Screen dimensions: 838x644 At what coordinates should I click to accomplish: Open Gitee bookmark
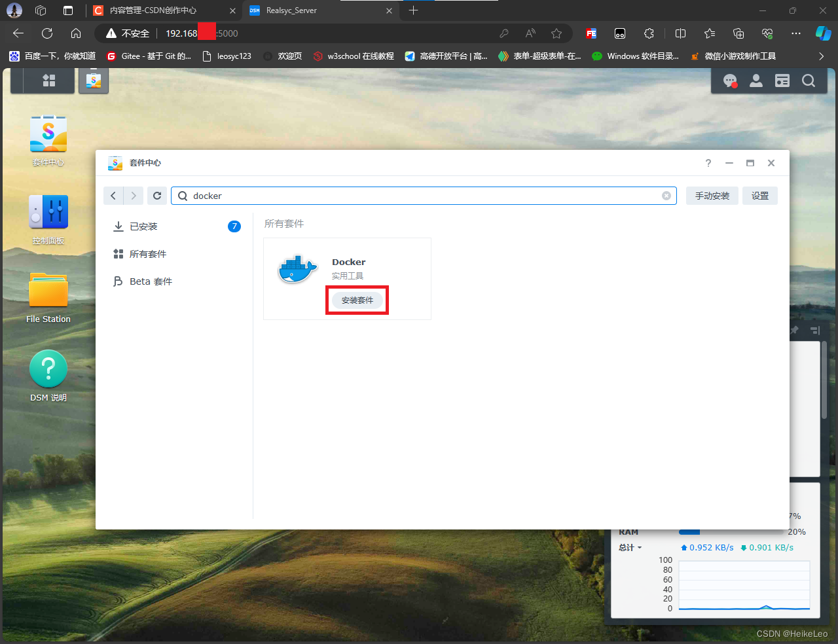click(x=149, y=56)
